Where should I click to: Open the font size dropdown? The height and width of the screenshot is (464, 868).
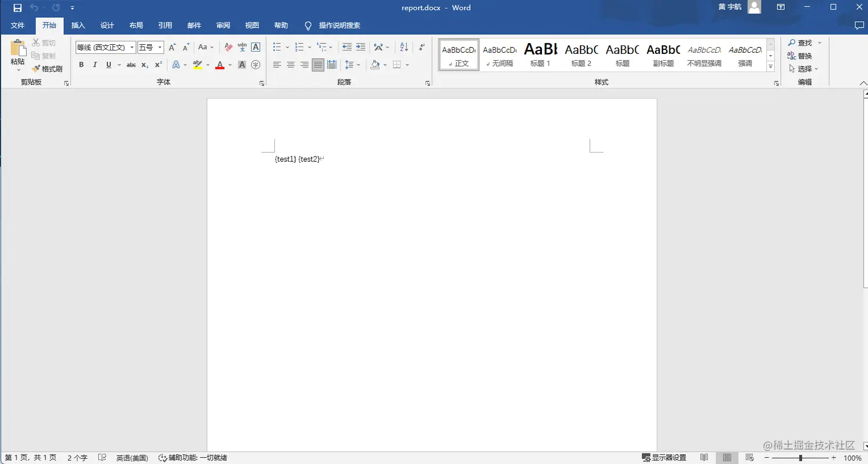click(160, 47)
